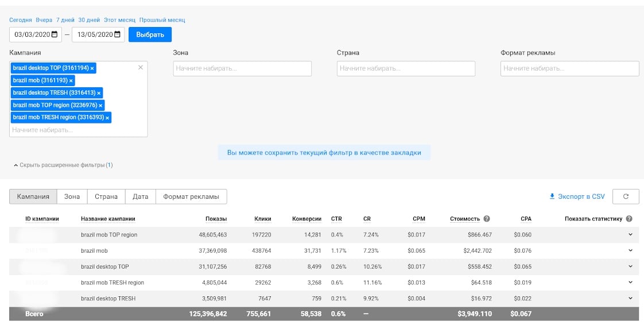Image resolution: width=644 pixels, height=325 pixels.
Task: Expand statistics for the brazil desktop TOP row
Action: click(630, 266)
